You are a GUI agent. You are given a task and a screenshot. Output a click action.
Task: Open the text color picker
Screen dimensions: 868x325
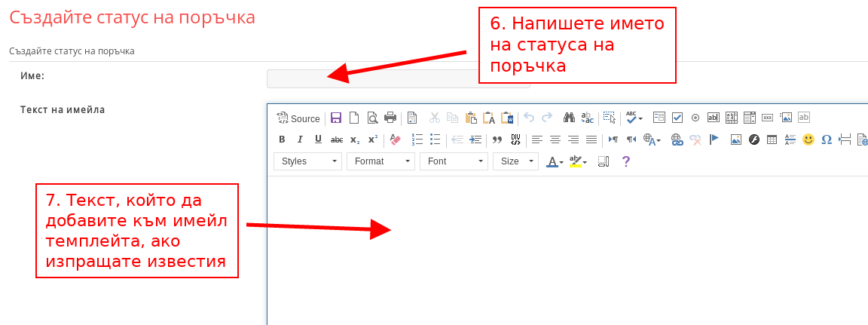click(x=555, y=161)
